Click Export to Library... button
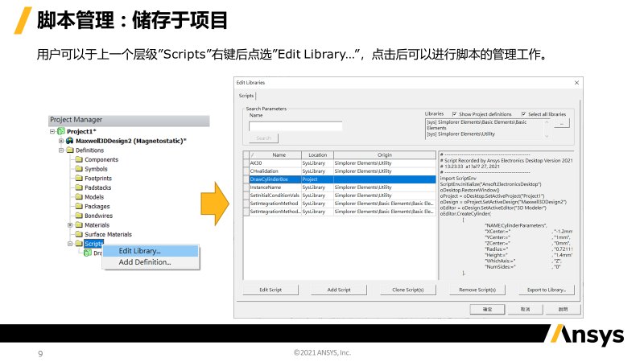 (547, 290)
